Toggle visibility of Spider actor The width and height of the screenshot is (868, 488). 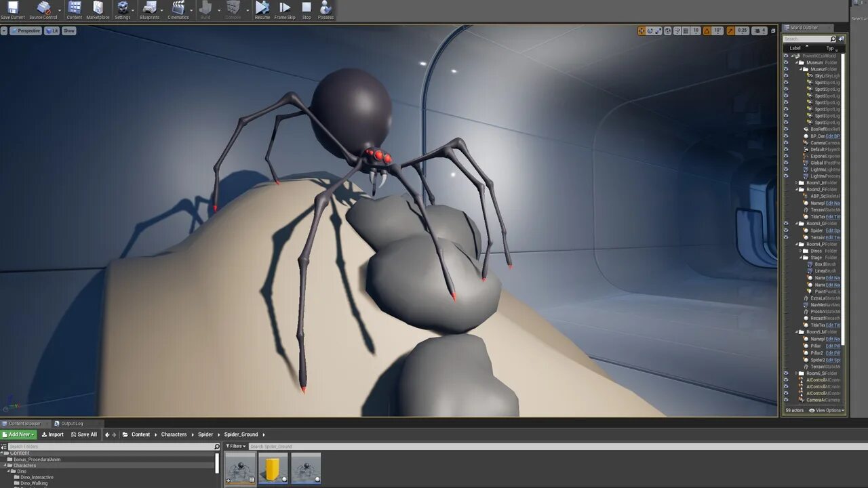[x=786, y=230]
